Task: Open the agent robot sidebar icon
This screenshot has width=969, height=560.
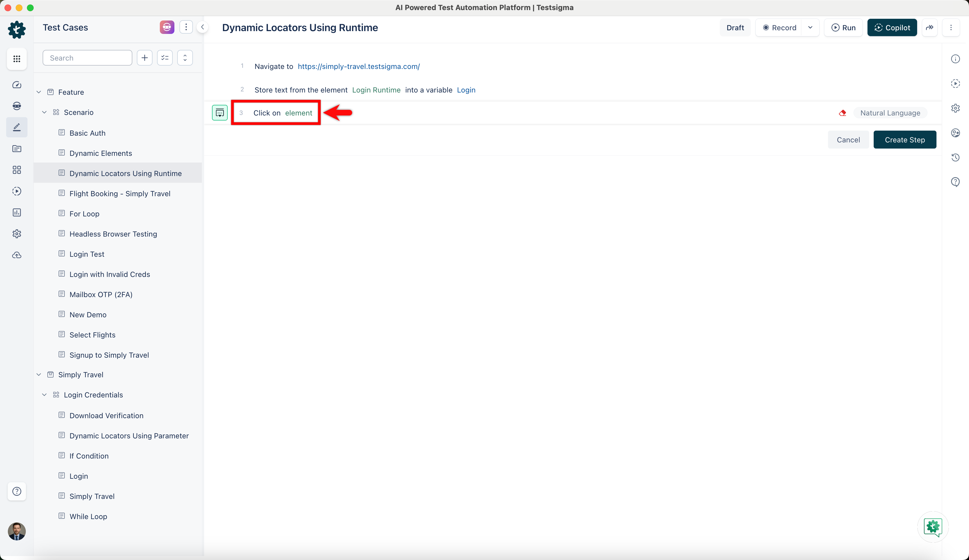Action: (17, 106)
